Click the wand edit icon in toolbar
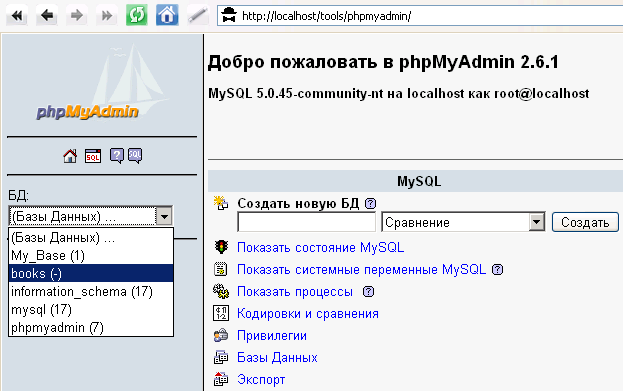623x391 pixels. click(x=197, y=16)
